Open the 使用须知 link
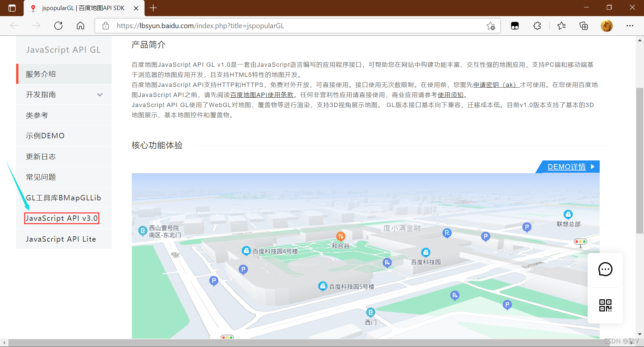Screen dimensions: 644x347 (x=450, y=95)
